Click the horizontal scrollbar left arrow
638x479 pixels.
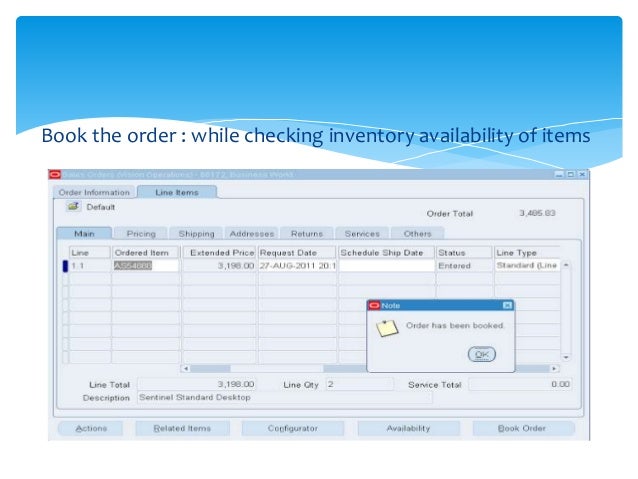[x=186, y=368]
